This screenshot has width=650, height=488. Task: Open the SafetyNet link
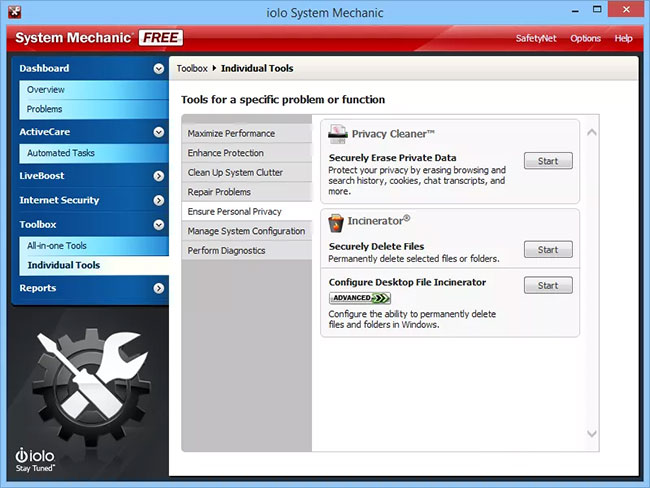point(536,39)
